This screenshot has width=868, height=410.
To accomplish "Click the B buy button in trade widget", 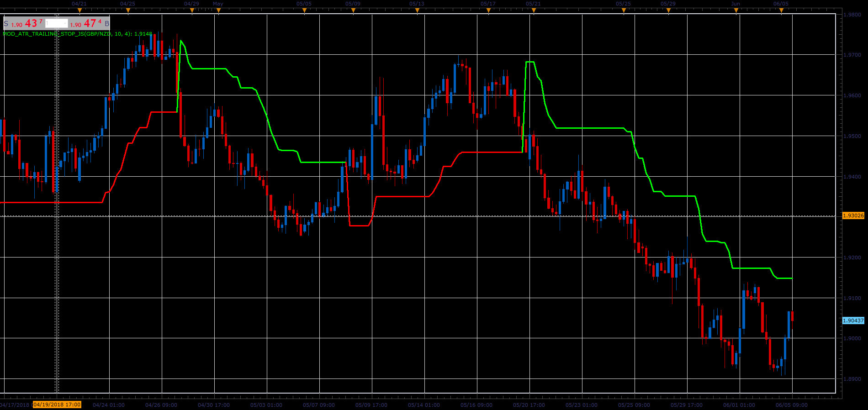I will click(107, 23).
